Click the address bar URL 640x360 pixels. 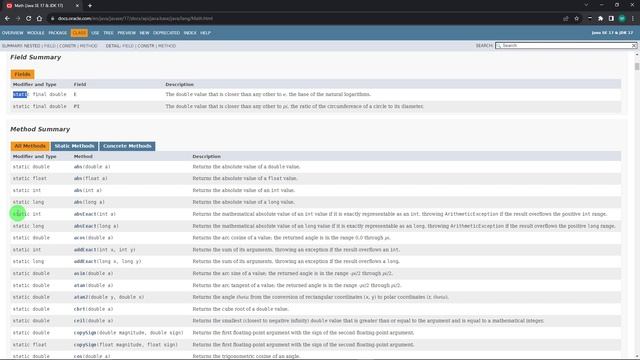(x=135, y=18)
